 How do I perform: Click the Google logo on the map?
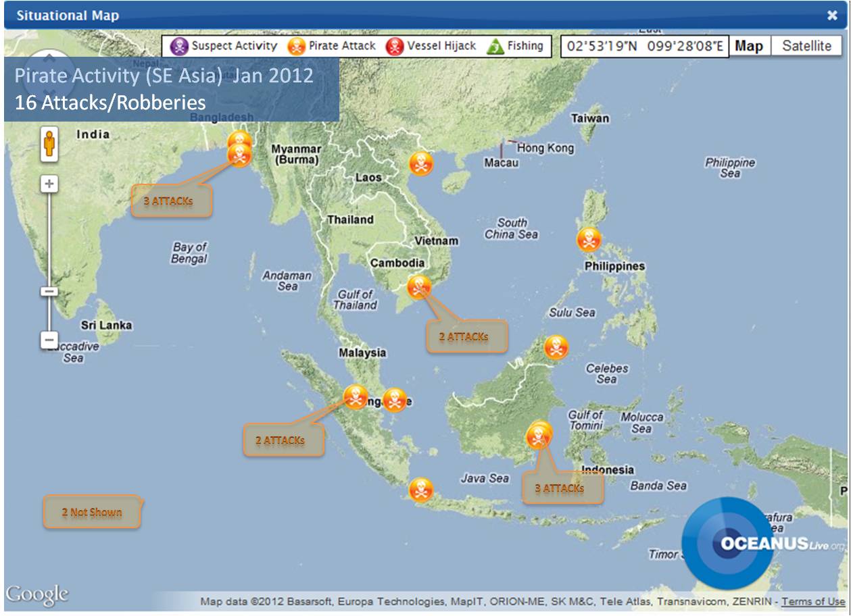pos(37,595)
